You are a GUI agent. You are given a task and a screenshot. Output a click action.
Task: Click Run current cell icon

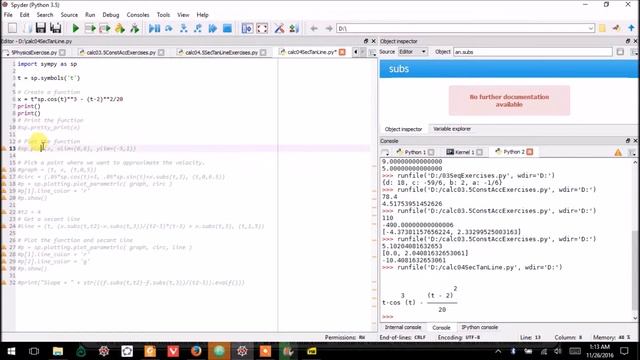pyautogui.click(x=90, y=28)
